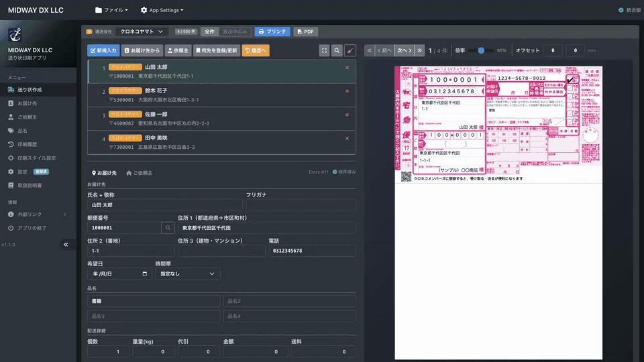Click the 代引 field

[199, 352]
